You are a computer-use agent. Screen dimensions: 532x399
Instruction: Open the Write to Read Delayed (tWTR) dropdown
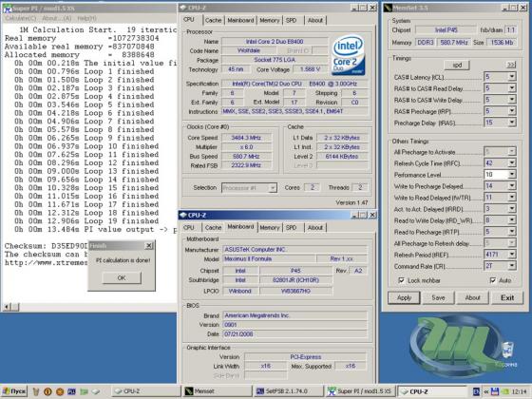point(512,198)
